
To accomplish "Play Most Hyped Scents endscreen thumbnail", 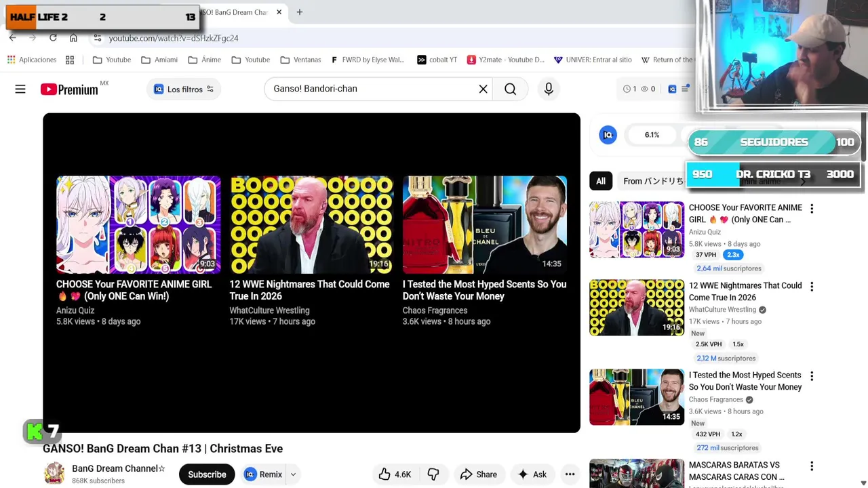I will coord(484,224).
